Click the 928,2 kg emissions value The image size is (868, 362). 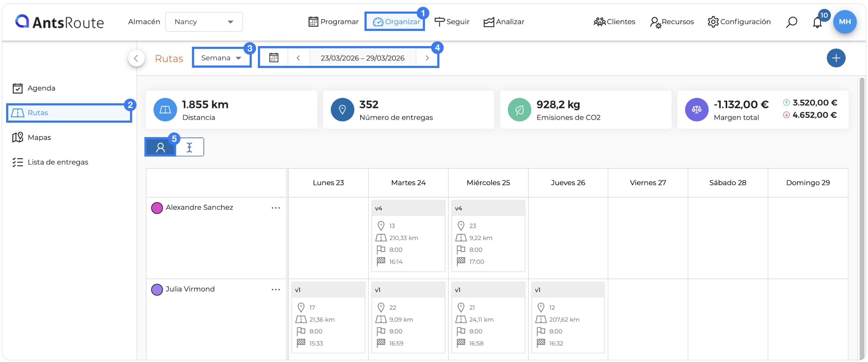click(x=558, y=104)
